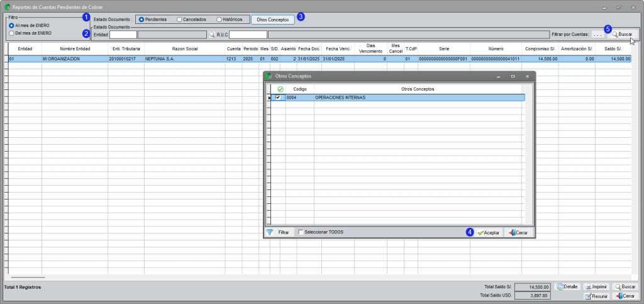Screen dimensions: 644x304
Task: Click the 'NEPTUNIA S.A.' cell
Action: pyautogui.click(x=185, y=59)
